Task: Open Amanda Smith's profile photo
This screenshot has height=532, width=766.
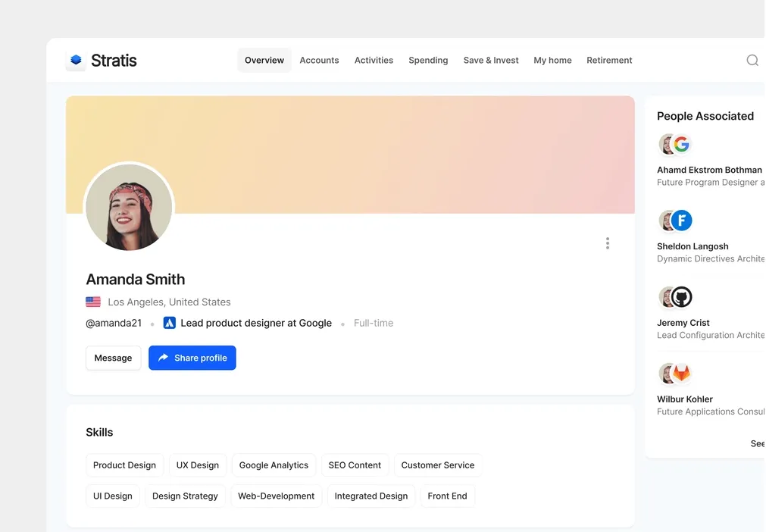Action: click(x=129, y=207)
